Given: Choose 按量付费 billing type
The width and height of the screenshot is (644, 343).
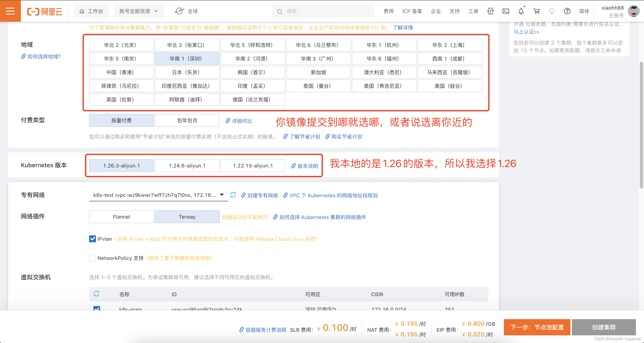Looking at the screenshot, I should 121,120.
